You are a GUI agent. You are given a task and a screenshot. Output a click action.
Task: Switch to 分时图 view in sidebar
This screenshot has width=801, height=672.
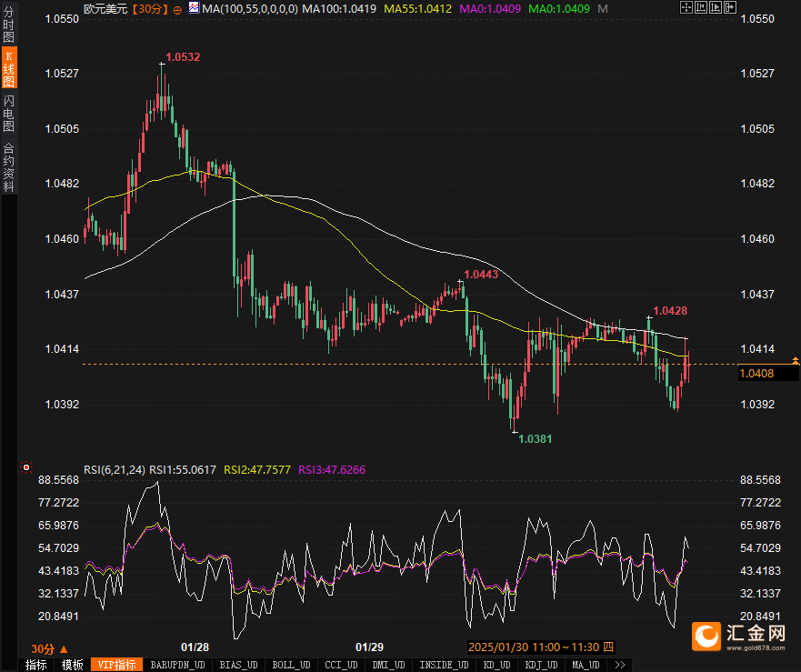9,24
